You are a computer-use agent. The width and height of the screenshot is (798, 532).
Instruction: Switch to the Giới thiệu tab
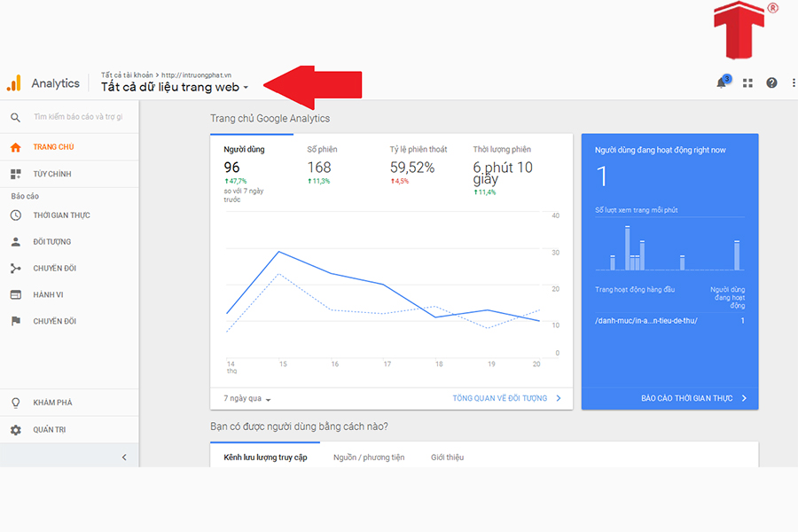pyautogui.click(x=448, y=458)
